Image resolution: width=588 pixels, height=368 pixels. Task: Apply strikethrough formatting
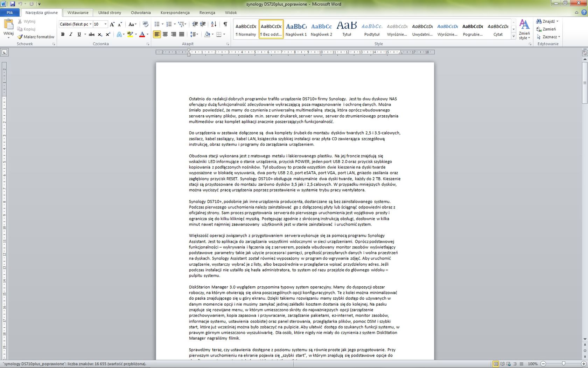[x=91, y=34]
